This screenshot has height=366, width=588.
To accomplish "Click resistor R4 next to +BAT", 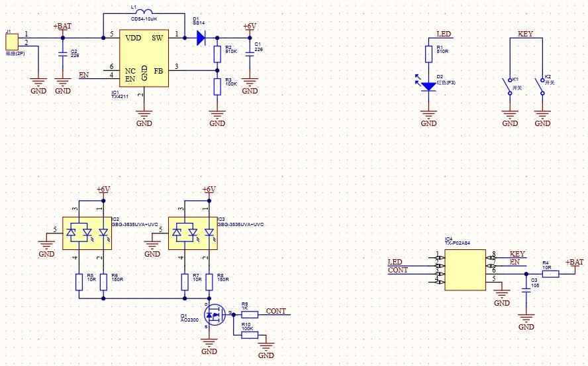I will [546, 273].
